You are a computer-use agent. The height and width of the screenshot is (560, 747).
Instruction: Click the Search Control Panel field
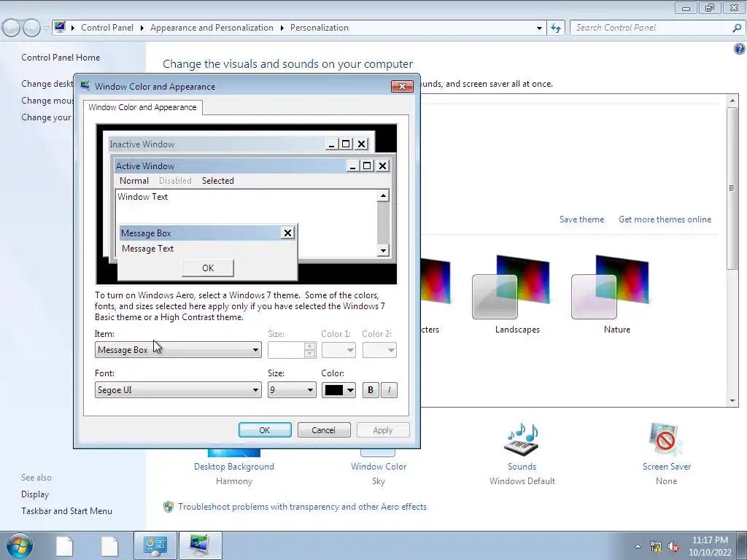pos(650,28)
